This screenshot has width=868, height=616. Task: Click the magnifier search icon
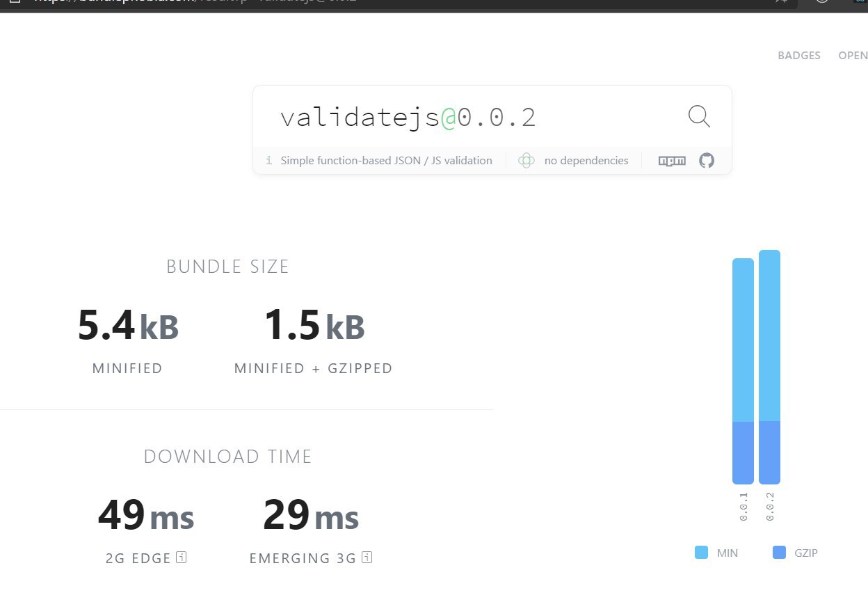(699, 116)
